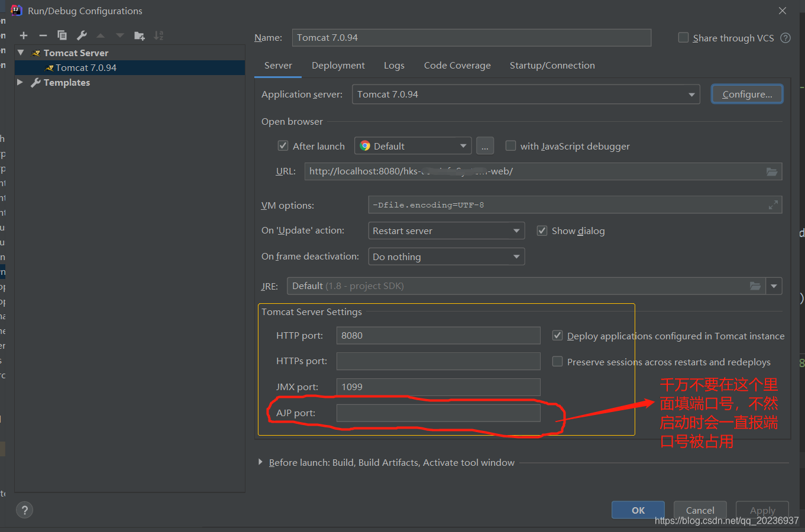
Task: Create new folder icon in toolbar
Action: [x=140, y=35]
